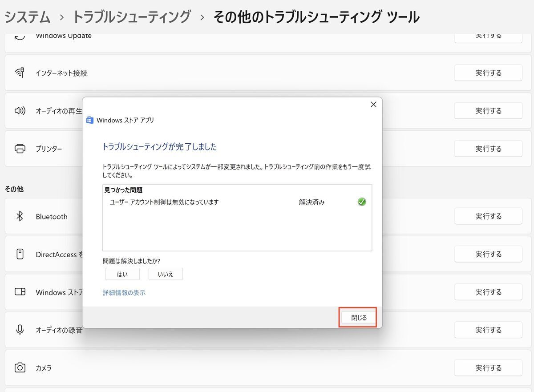Run the オーディオの録音 troubleshooter
The width and height of the screenshot is (534, 392).
[488, 330]
